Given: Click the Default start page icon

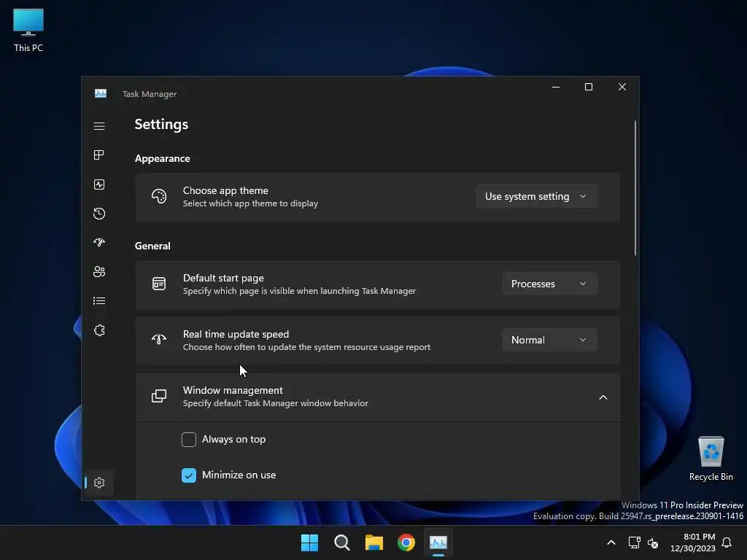Looking at the screenshot, I should point(158,284).
